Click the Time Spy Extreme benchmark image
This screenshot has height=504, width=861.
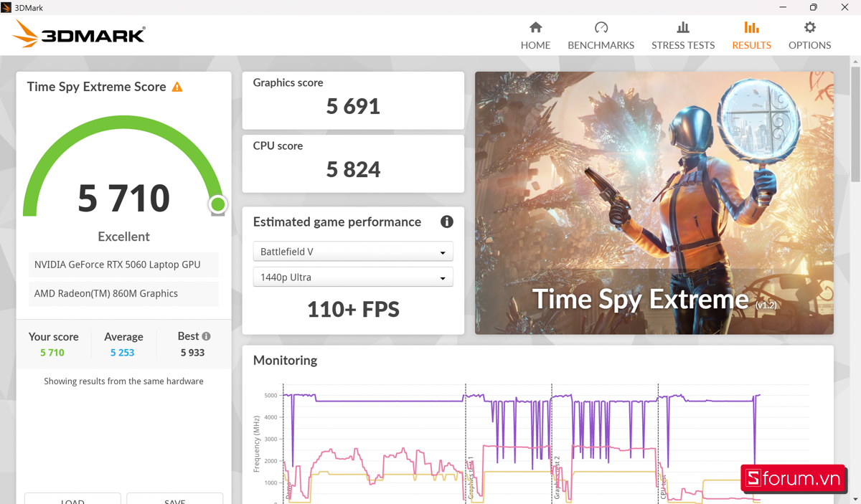pos(654,203)
